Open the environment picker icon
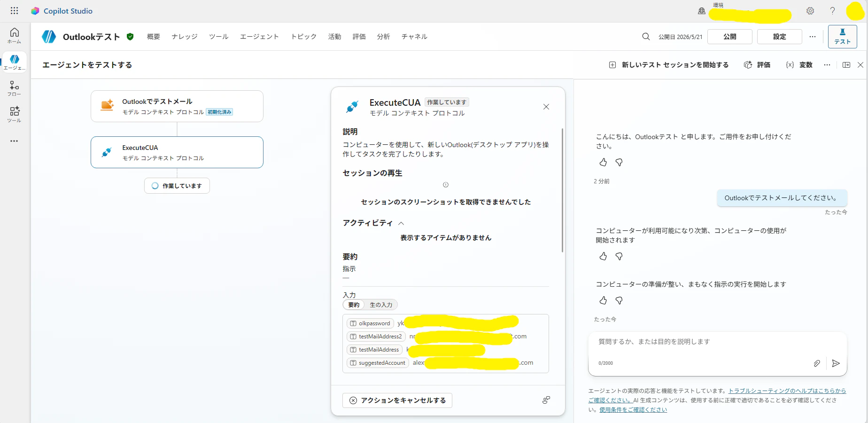This screenshot has width=868, height=423. (x=702, y=11)
